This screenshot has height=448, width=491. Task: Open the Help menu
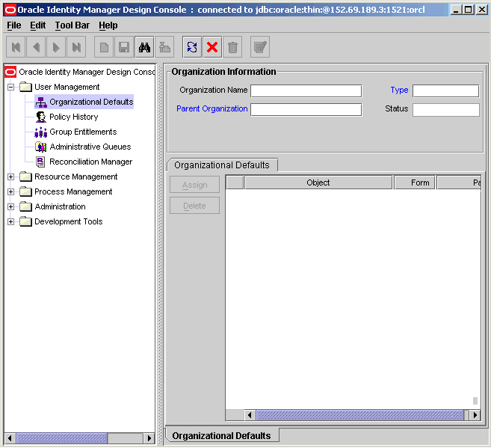click(108, 25)
